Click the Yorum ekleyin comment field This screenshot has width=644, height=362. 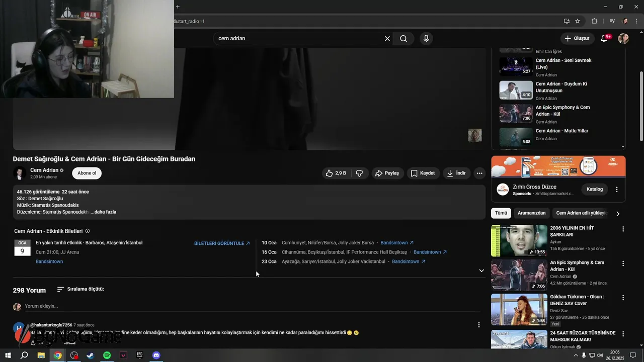[x=252, y=306]
